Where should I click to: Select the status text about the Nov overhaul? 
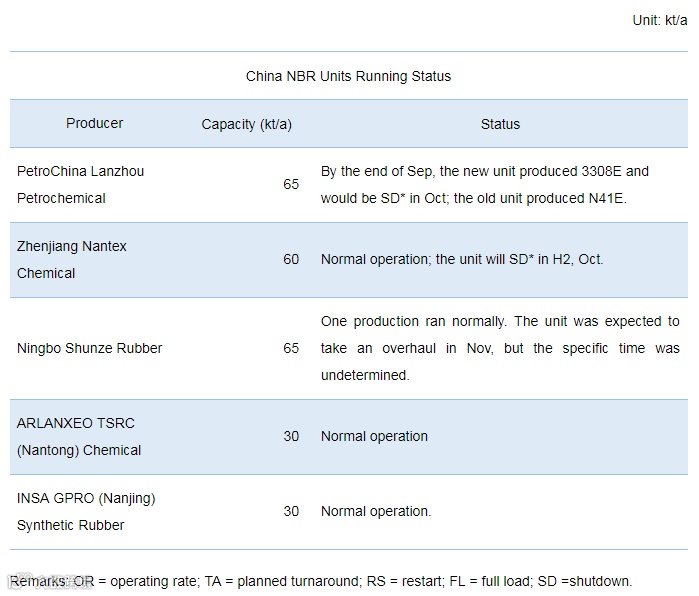click(x=500, y=348)
